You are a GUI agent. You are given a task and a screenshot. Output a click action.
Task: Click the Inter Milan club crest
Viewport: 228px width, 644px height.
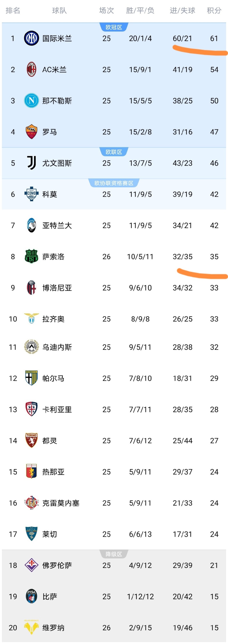coord(31,39)
